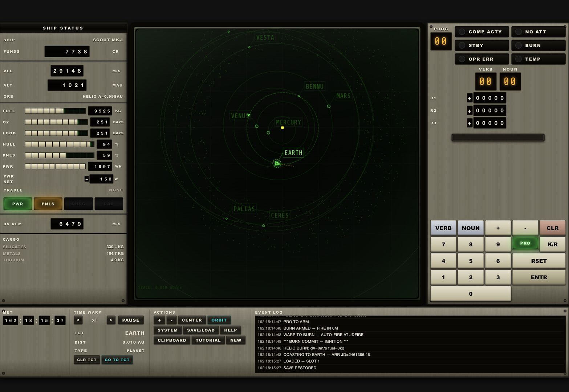
Task: Toggle the PNLS solar panels switch
Action: (48, 204)
